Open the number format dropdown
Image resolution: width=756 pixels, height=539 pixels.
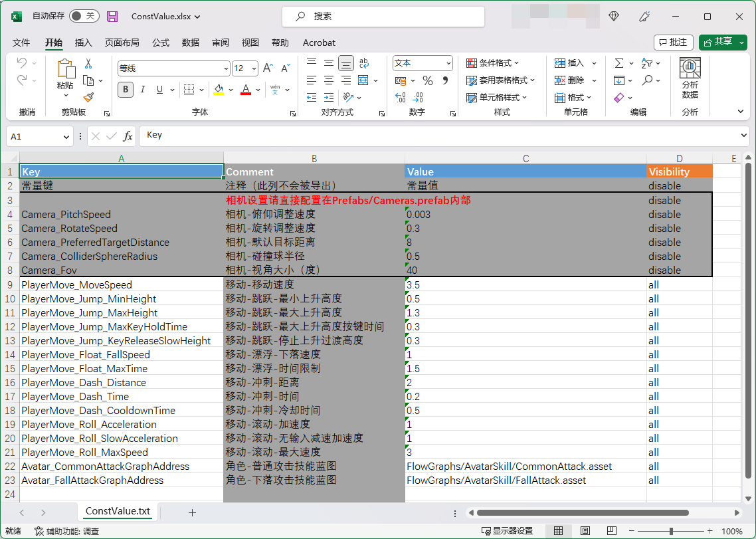click(448, 63)
